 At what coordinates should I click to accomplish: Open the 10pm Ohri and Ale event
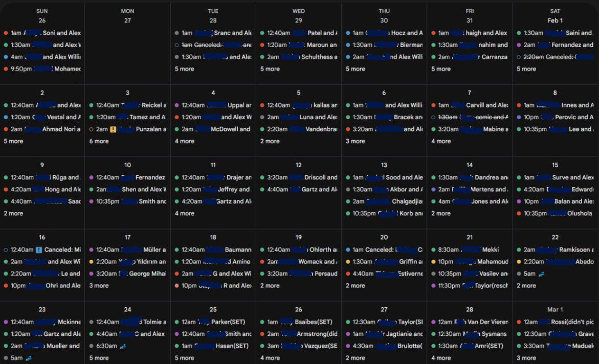[42, 286]
